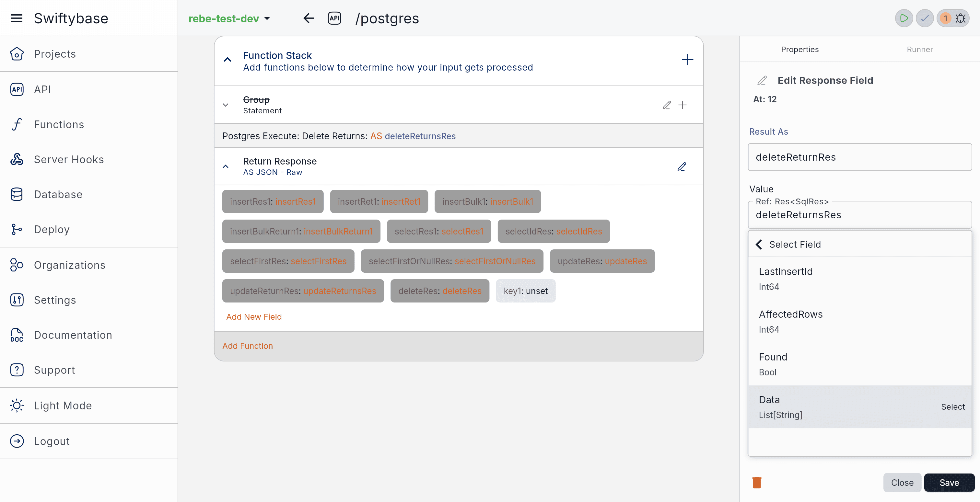
Task: Click the checkmark validate button
Action: [x=925, y=18]
